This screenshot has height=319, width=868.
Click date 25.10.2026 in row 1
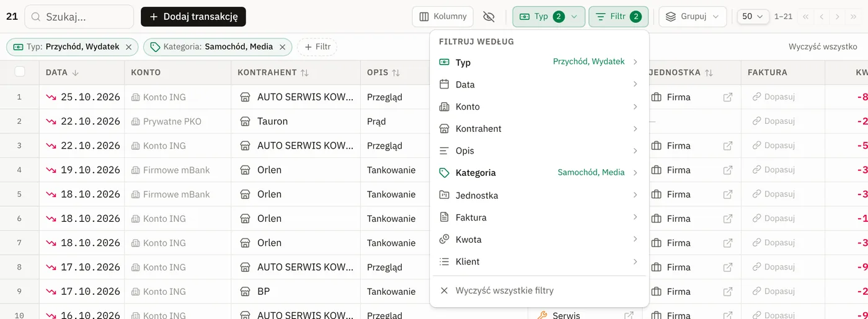90,97
